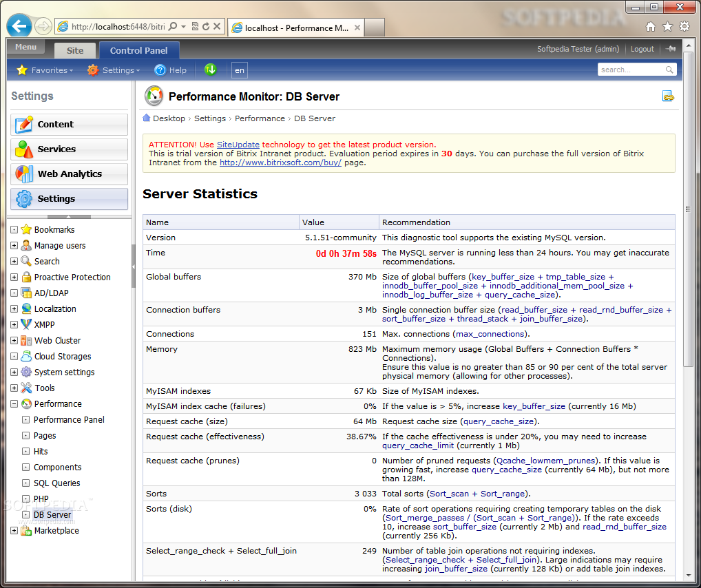
Task: Click the Logout link
Action: tap(642, 49)
